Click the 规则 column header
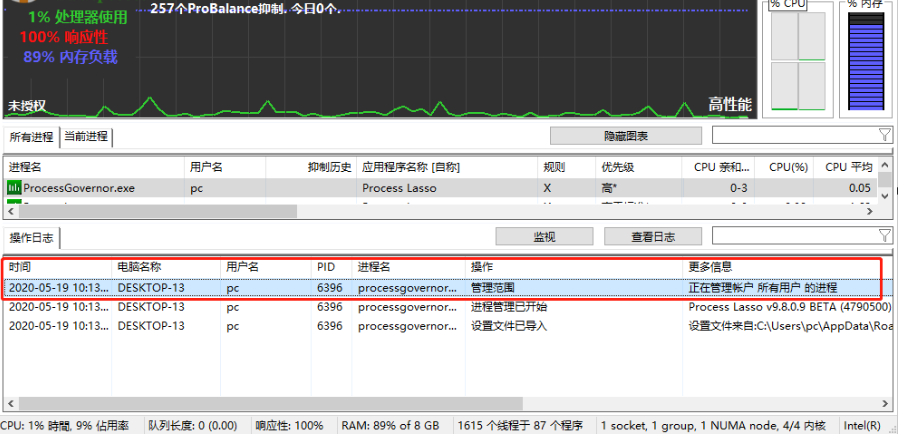The height and width of the screenshot is (435, 898). tap(566, 168)
